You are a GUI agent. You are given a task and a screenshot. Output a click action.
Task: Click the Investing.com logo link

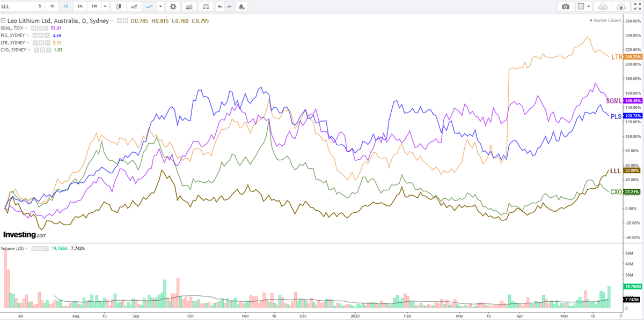[25, 235]
